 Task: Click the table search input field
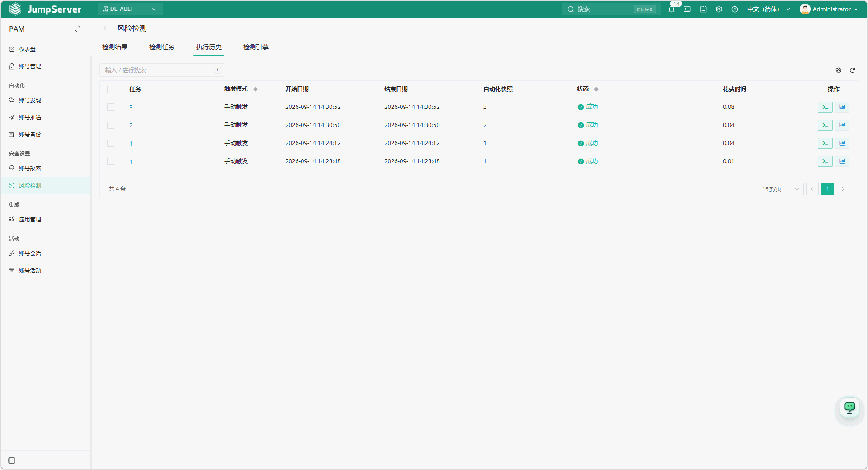162,70
